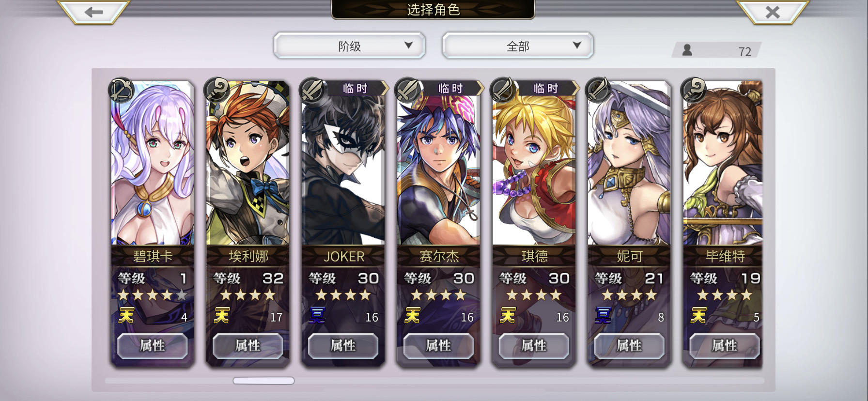This screenshot has width=868, height=401.
Task: Click the horizontal scrollbar thumb
Action: coord(263,381)
